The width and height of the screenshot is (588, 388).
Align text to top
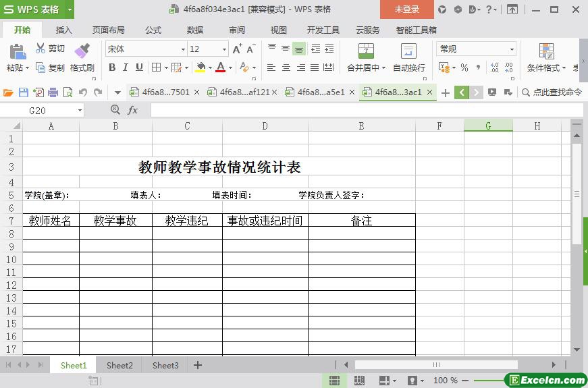[272, 49]
